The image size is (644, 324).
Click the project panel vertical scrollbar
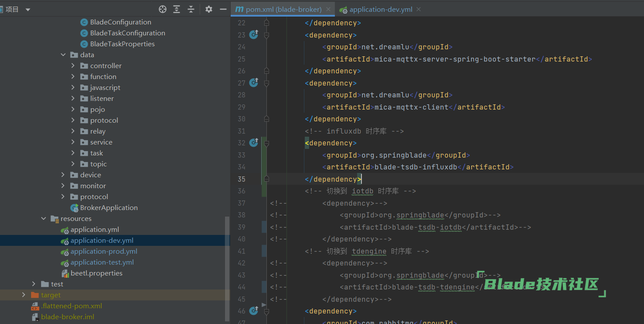coord(227,269)
